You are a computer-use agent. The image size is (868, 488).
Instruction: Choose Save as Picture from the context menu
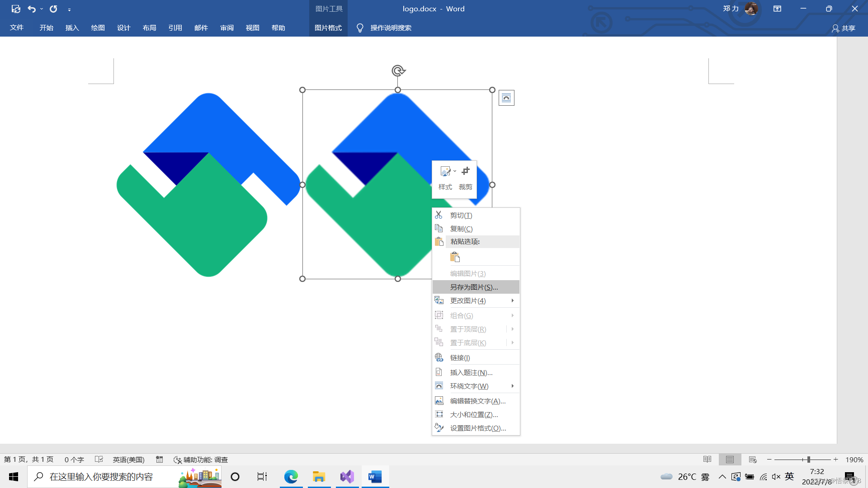pyautogui.click(x=474, y=287)
